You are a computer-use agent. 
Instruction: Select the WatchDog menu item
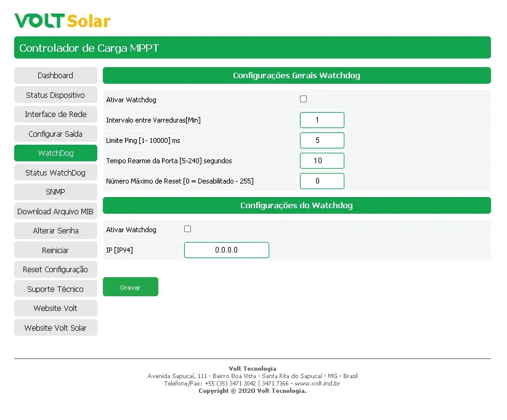tap(55, 153)
